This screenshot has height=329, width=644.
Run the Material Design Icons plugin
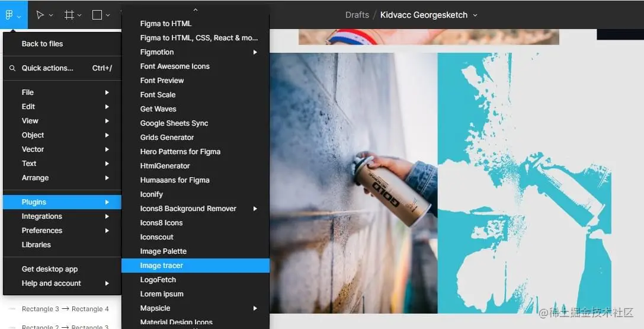(x=196, y=322)
